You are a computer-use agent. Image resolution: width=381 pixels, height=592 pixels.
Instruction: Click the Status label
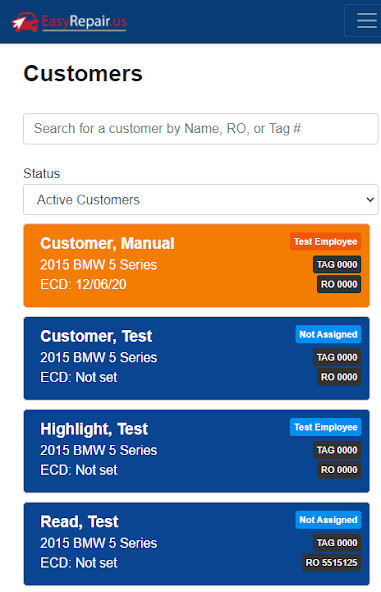42,174
